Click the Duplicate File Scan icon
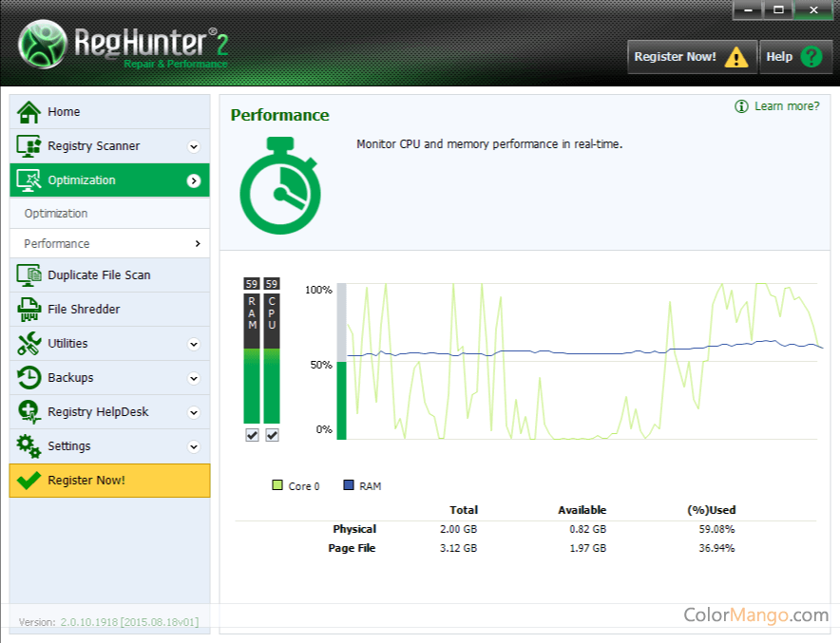Screen dimensions: 840x643 click(29, 275)
